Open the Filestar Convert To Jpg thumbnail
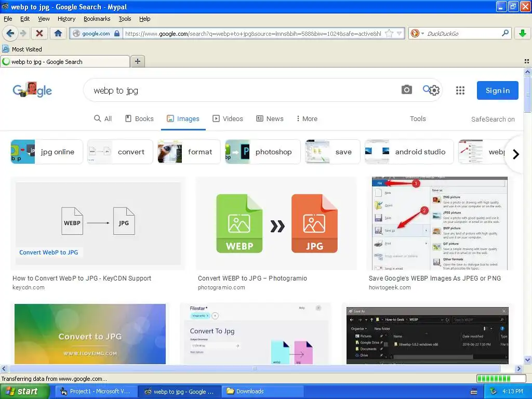The image size is (532, 399). (x=255, y=334)
